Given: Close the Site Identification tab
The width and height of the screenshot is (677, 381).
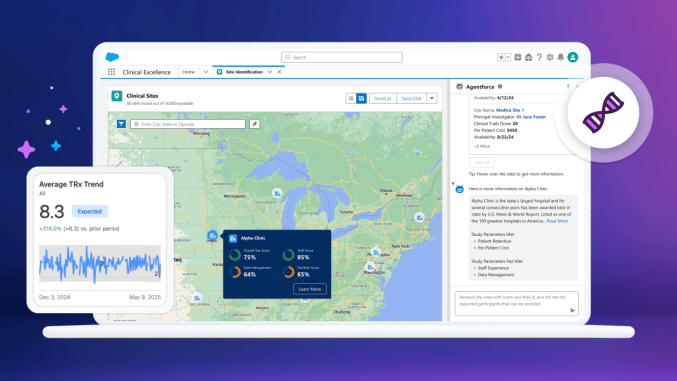Looking at the screenshot, I should click(x=279, y=72).
